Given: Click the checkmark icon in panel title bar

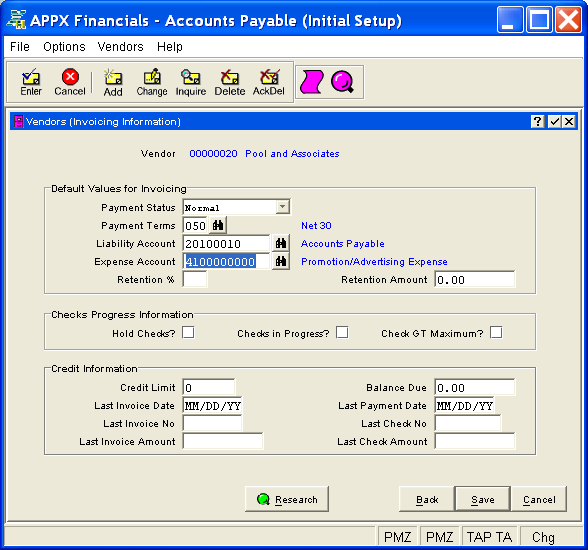Looking at the screenshot, I should 554,121.
